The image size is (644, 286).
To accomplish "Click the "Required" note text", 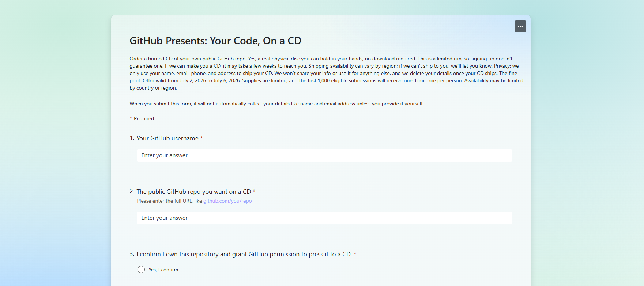I will pos(144,118).
